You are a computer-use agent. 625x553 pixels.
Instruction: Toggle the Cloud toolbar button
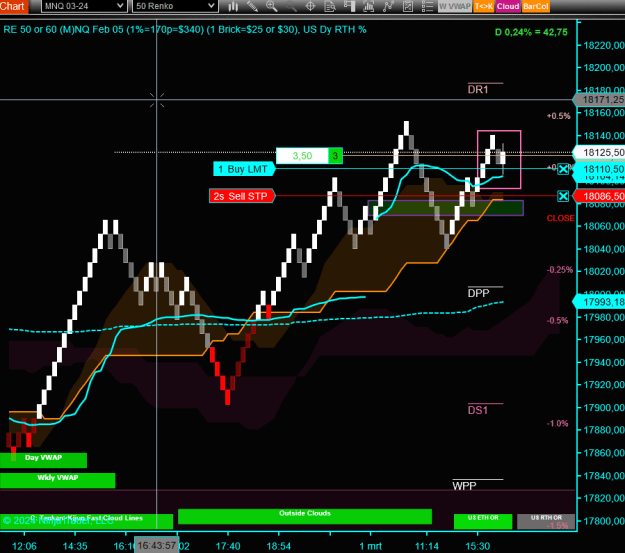(508, 6)
